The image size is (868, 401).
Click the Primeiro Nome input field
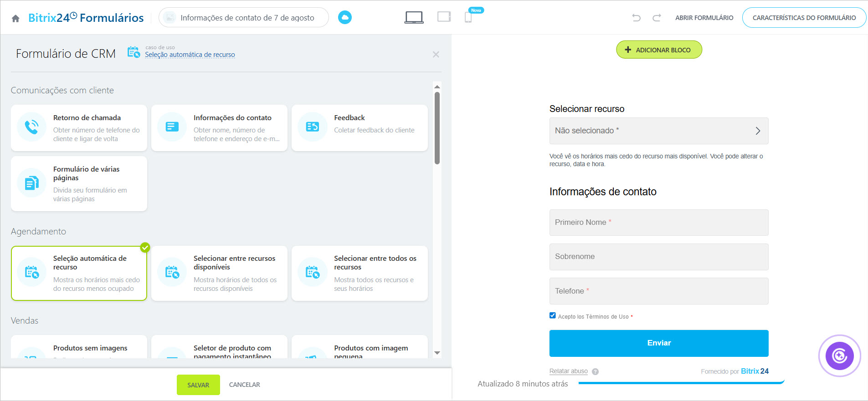[x=658, y=223]
